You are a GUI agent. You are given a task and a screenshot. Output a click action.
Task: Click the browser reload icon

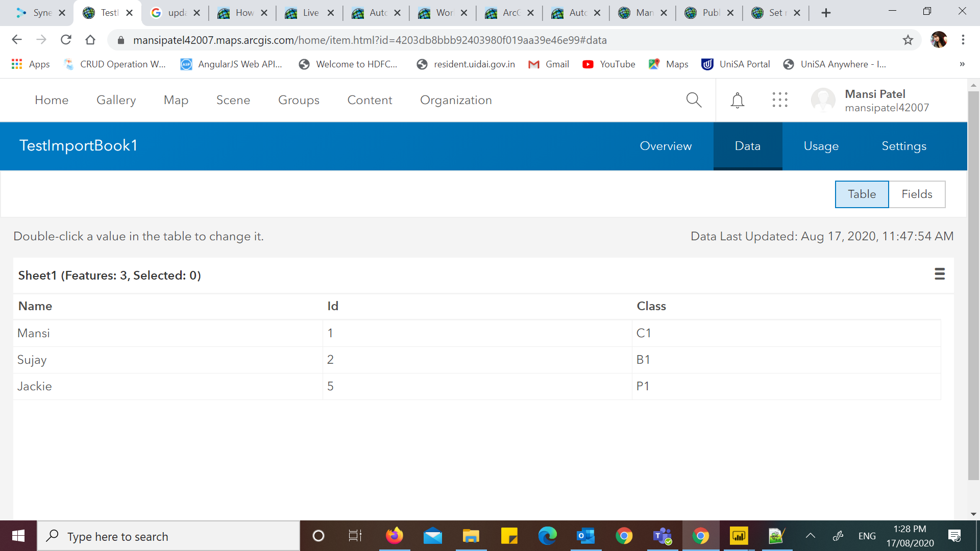click(x=66, y=40)
